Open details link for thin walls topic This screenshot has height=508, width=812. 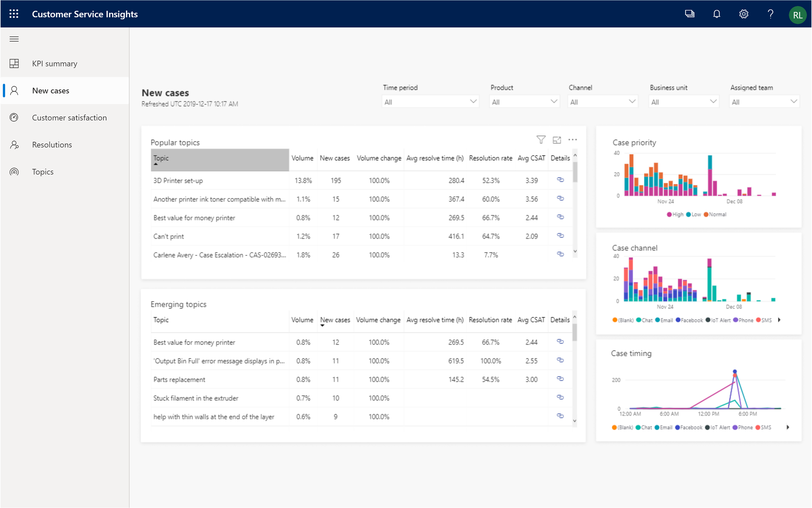(x=560, y=416)
